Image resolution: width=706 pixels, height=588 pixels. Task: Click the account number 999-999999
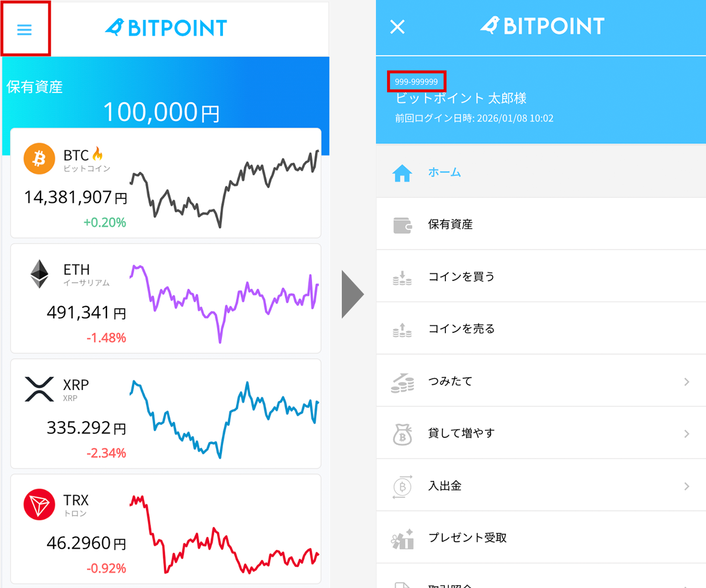pyautogui.click(x=417, y=82)
